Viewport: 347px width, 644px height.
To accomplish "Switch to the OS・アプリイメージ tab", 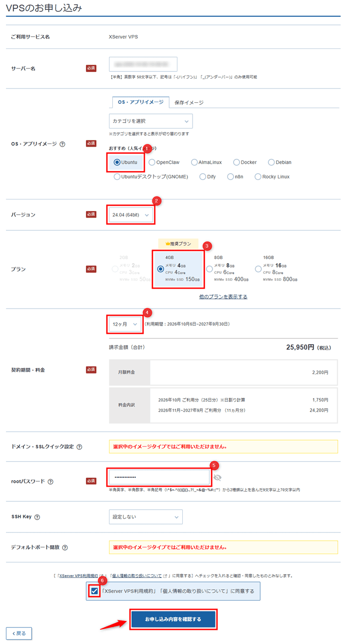I will (x=141, y=103).
